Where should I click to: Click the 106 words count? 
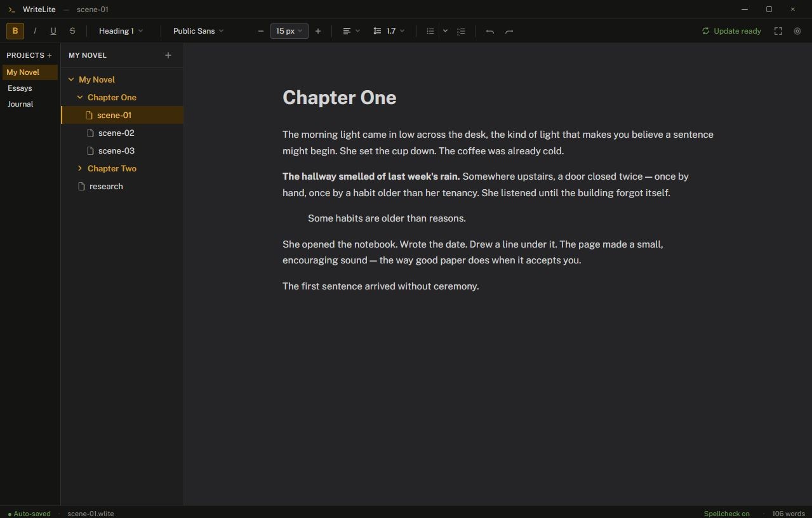pos(788,514)
